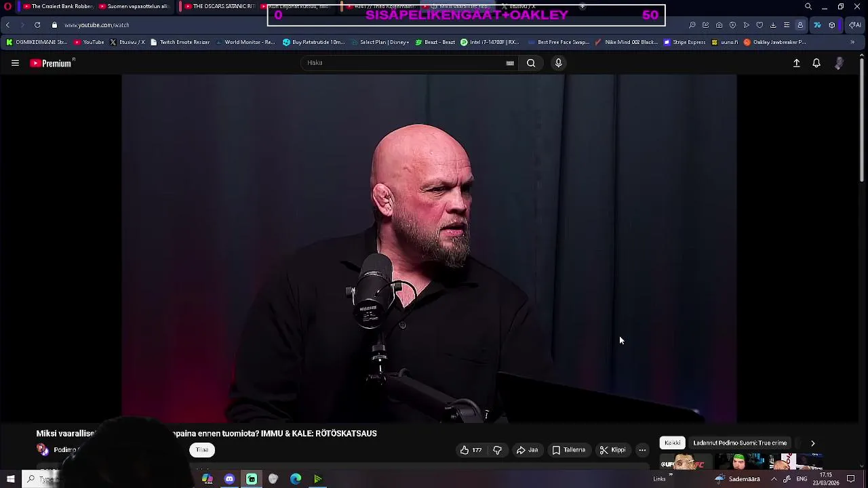Screen dimensions: 868x488
Task: Open the AI assistant button in toolbar
Action: 854,25
